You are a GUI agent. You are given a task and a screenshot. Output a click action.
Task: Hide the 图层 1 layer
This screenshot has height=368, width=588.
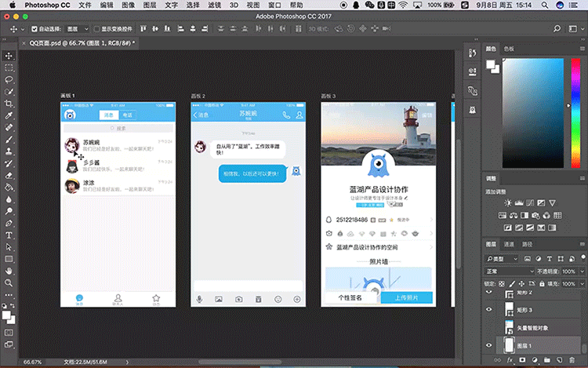tap(488, 345)
